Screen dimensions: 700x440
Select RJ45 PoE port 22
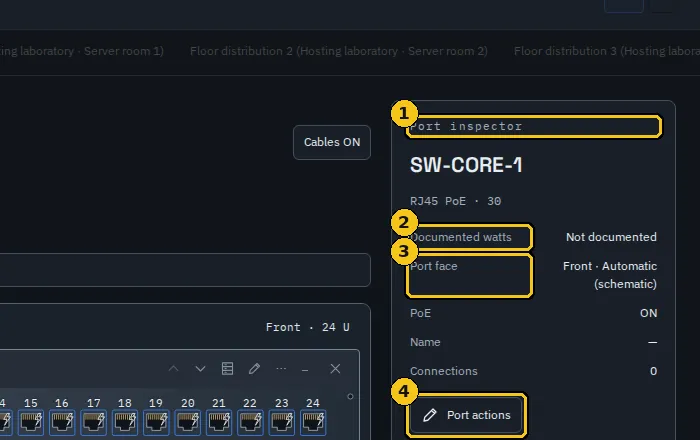pos(250,422)
